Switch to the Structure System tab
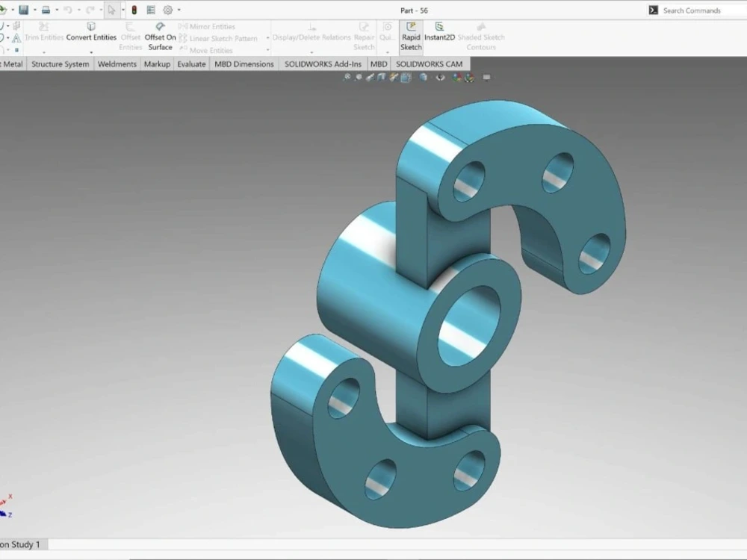 60,63
